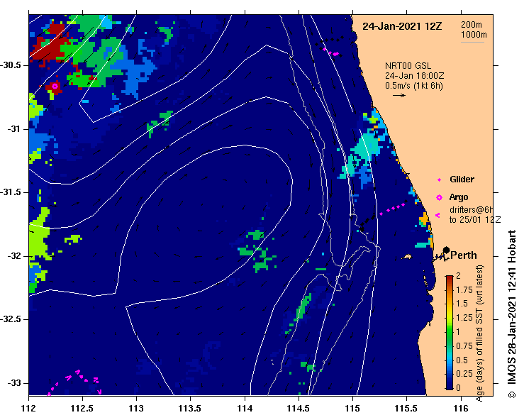Click the '24-Jan-2021 12Z' date title
This screenshot has height=420, width=524.
(x=402, y=26)
